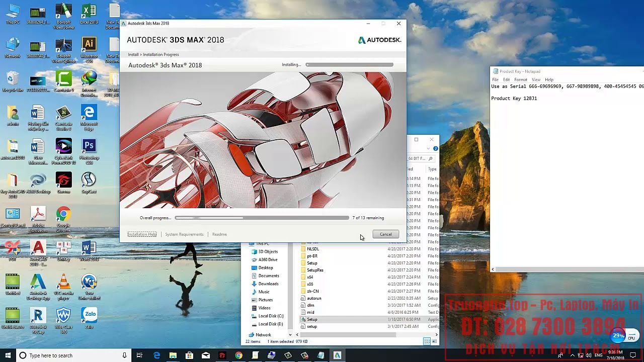Image resolution: width=644 pixels, height=362 pixels.
Task: Launch AutoCAD 2018 desktop shortcut
Action: point(38,252)
